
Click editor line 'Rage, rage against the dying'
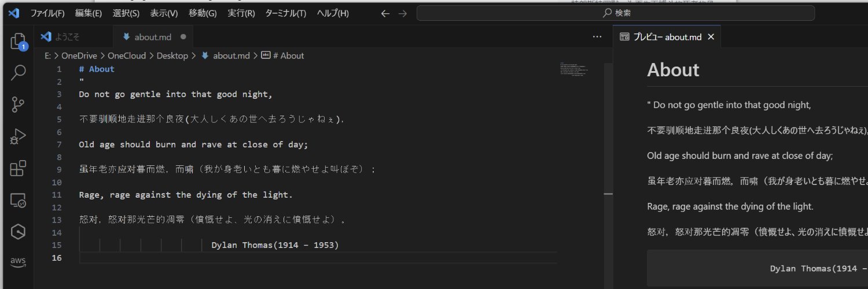click(x=186, y=195)
